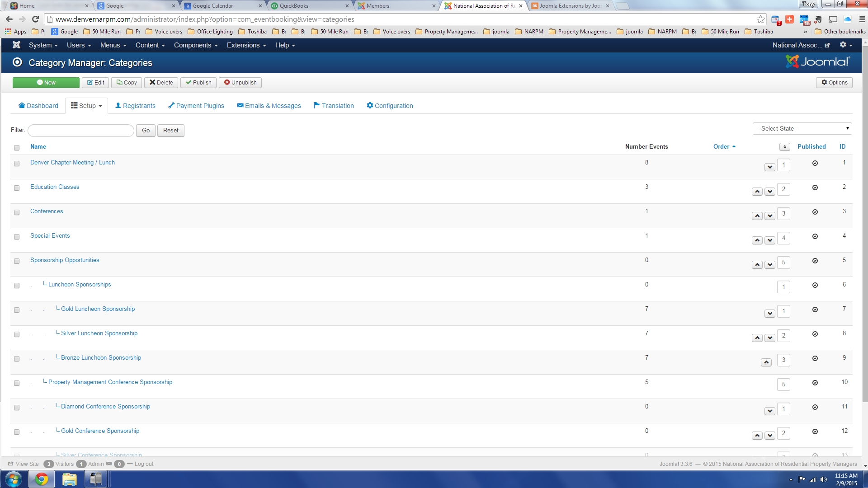868x488 pixels.
Task: Click published status icon for Conferences
Action: [815, 212]
